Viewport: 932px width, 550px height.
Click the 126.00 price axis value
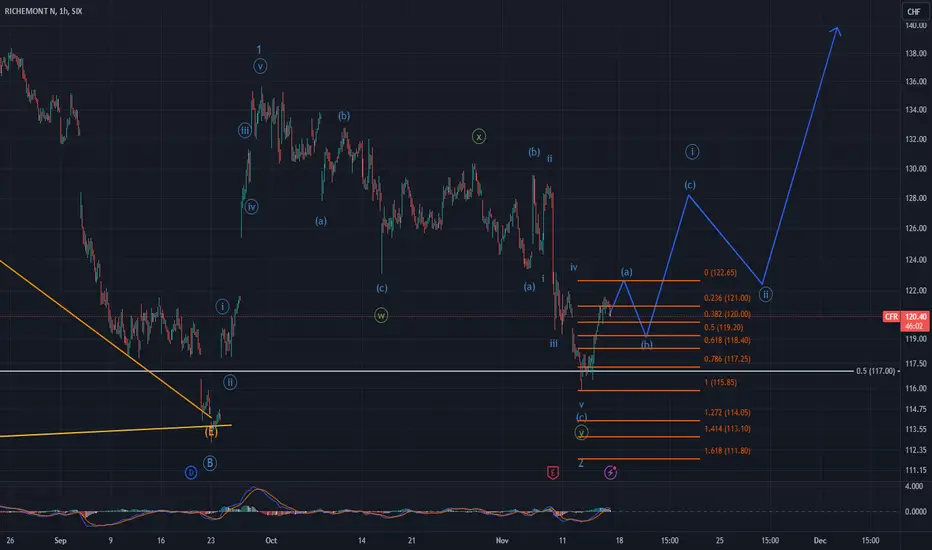point(915,228)
